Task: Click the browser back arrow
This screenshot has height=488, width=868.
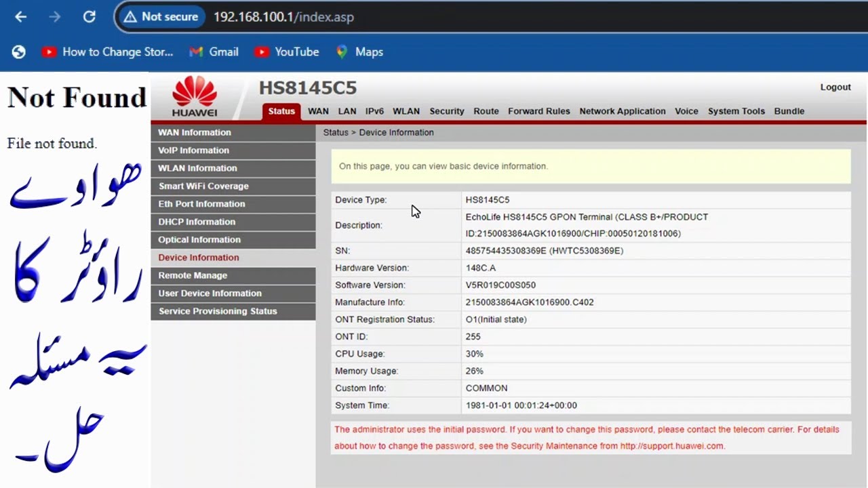Action: [20, 17]
